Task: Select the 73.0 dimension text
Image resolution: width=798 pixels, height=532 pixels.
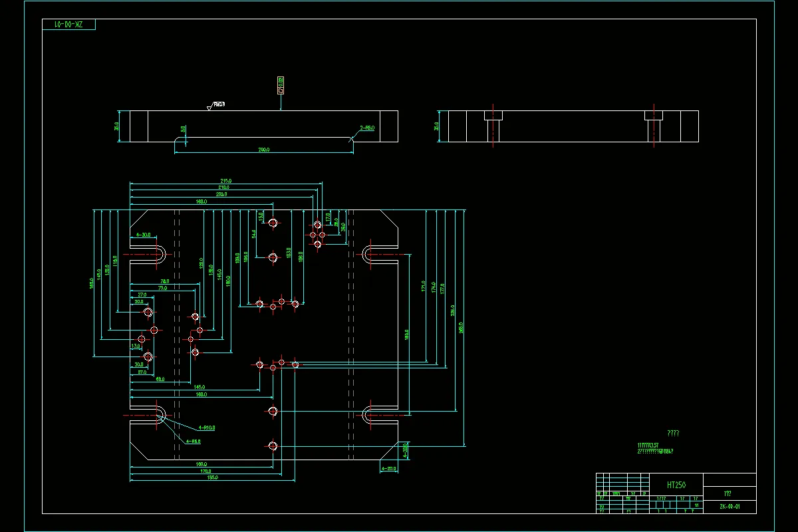Action: pos(163,289)
